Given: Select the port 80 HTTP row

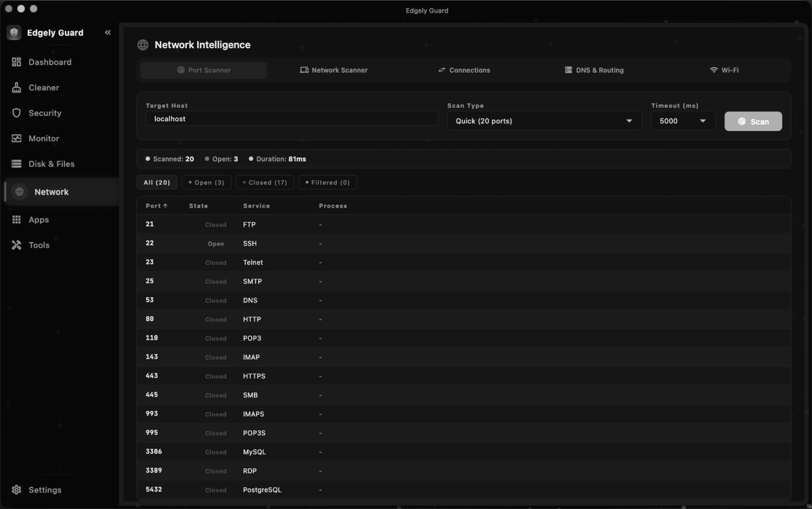Looking at the screenshot, I should point(464,319).
